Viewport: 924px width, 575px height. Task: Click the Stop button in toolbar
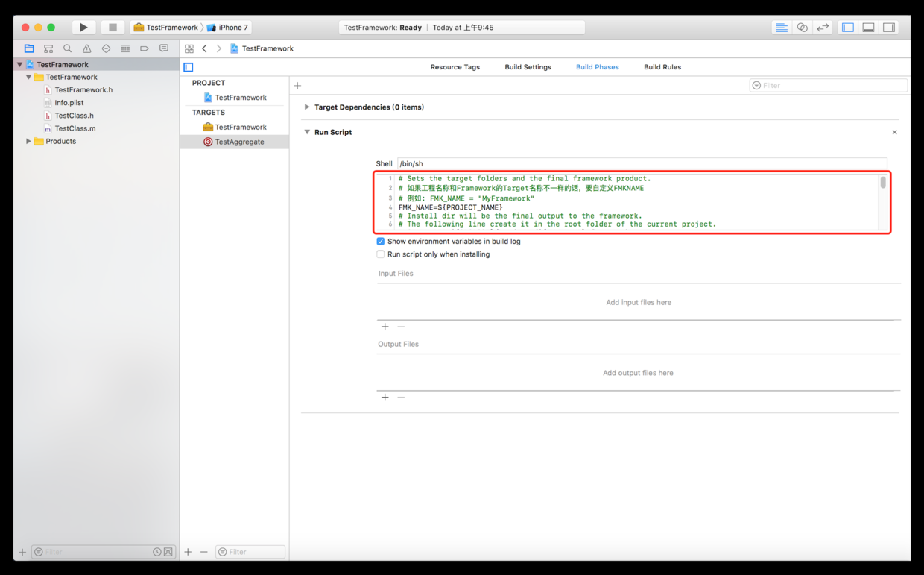click(113, 28)
